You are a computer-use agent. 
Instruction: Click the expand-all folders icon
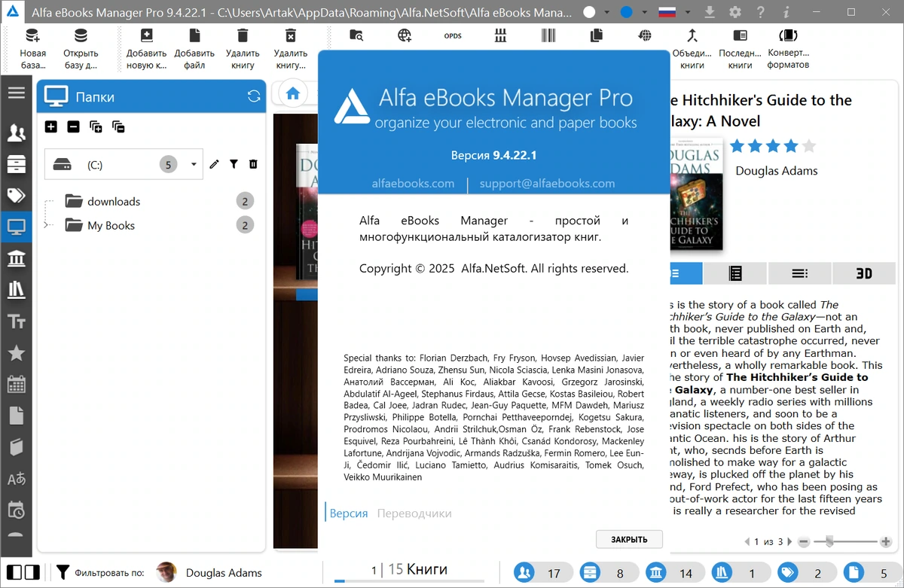(x=96, y=126)
